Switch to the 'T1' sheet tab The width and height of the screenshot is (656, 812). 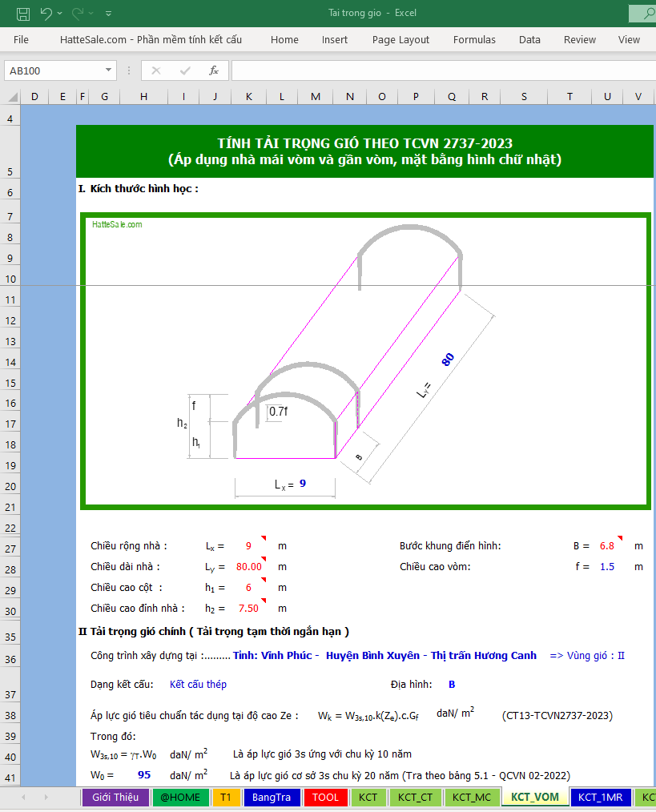pyautogui.click(x=225, y=797)
